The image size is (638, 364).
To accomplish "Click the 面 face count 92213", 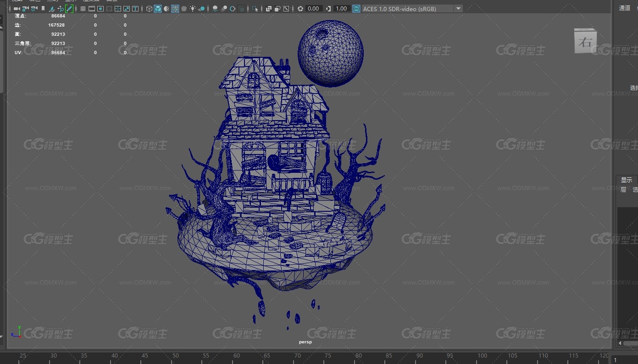I will 58,34.
